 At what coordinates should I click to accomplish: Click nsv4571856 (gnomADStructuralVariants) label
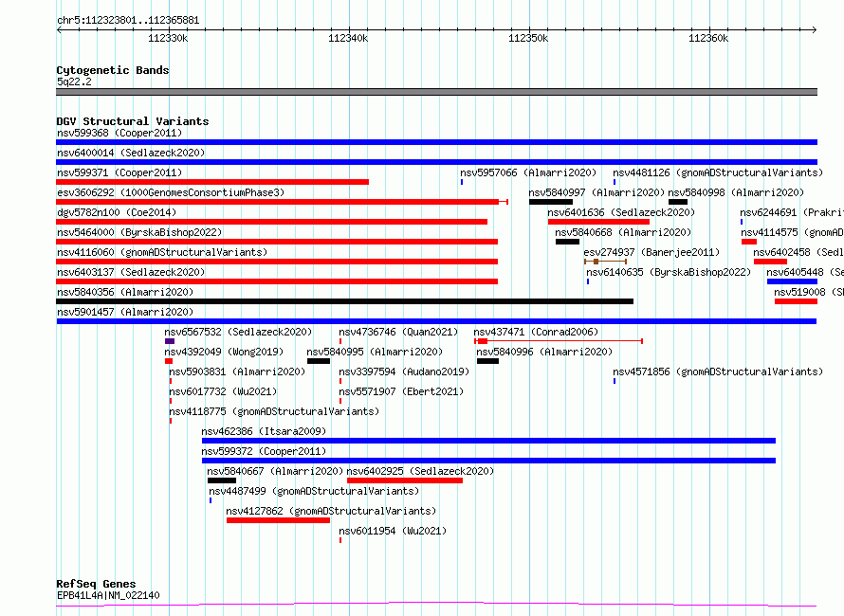pyautogui.click(x=718, y=371)
